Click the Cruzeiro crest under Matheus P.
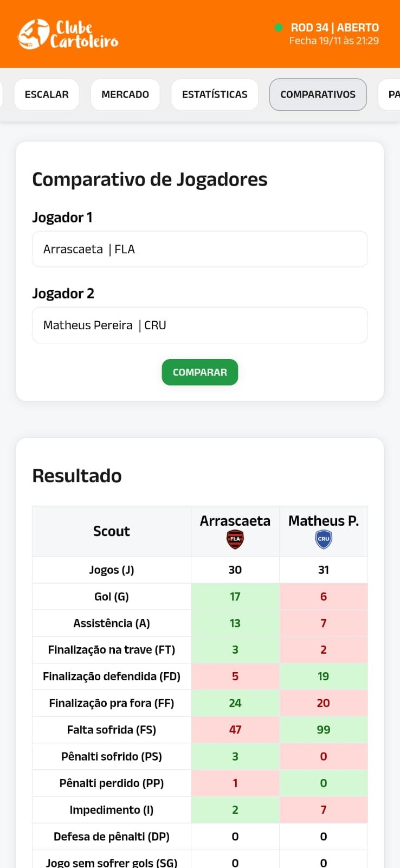Image resolution: width=400 pixels, height=868 pixels. coord(324,539)
